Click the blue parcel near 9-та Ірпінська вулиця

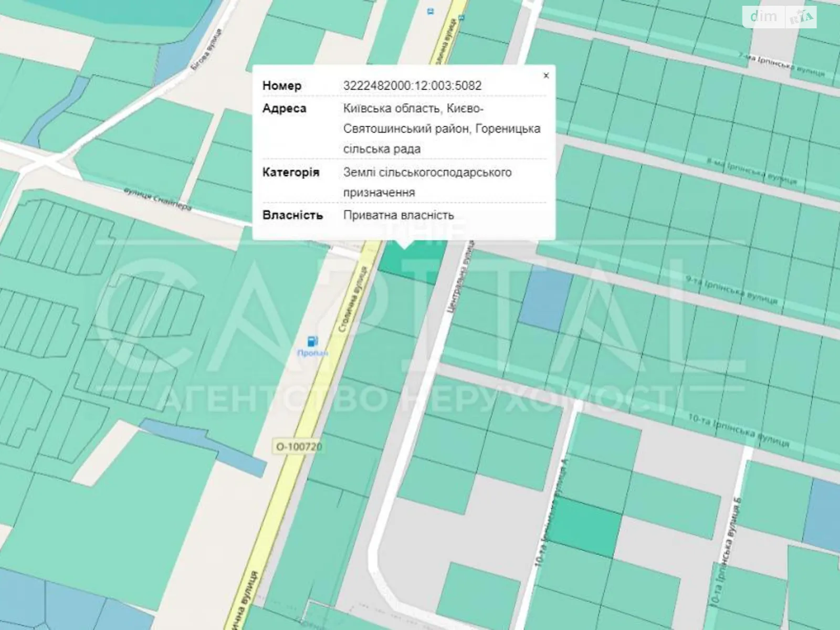[546, 298]
